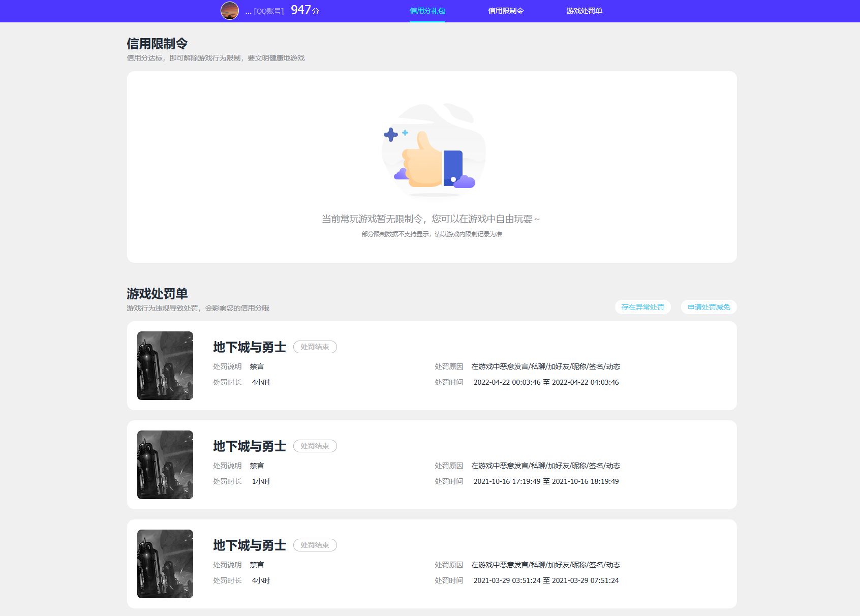The height and width of the screenshot is (616, 860).
Task: Click the 信用限制令 section heading
Action: (158, 44)
